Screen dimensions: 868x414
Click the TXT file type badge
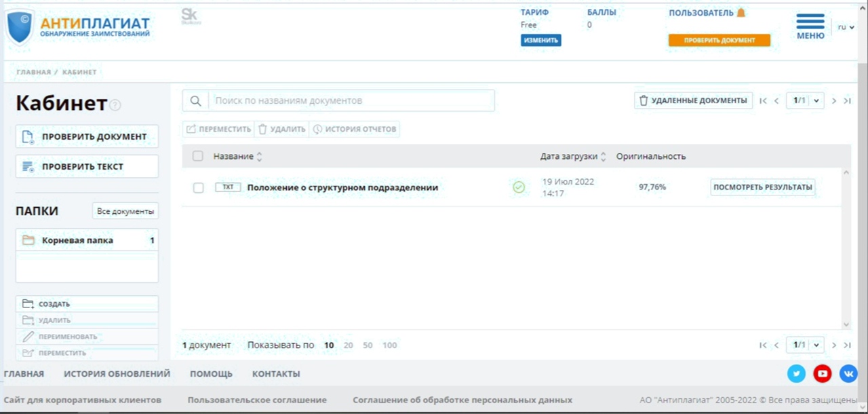click(229, 187)
